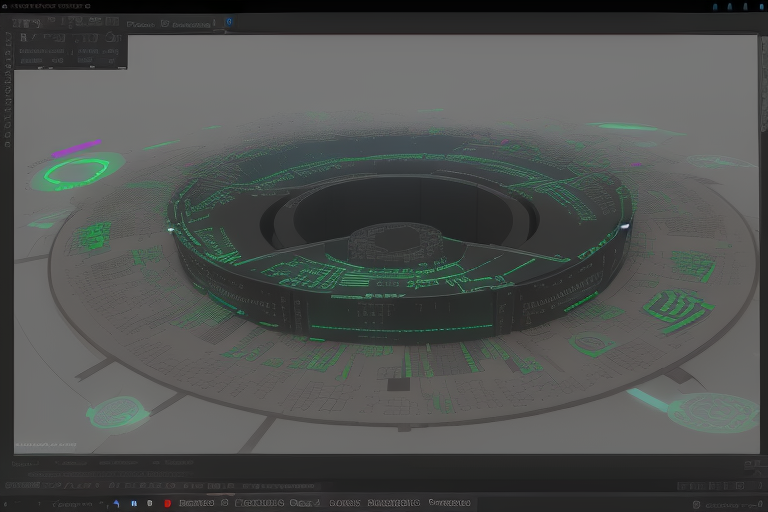Image resolution: width=768 pixels, height=512 pixels.
Task: Click the first text button right of red icon
Action: coord(196,503)
